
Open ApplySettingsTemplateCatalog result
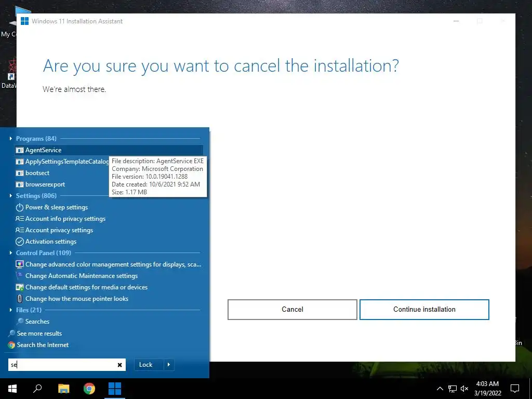coord(67,162)
